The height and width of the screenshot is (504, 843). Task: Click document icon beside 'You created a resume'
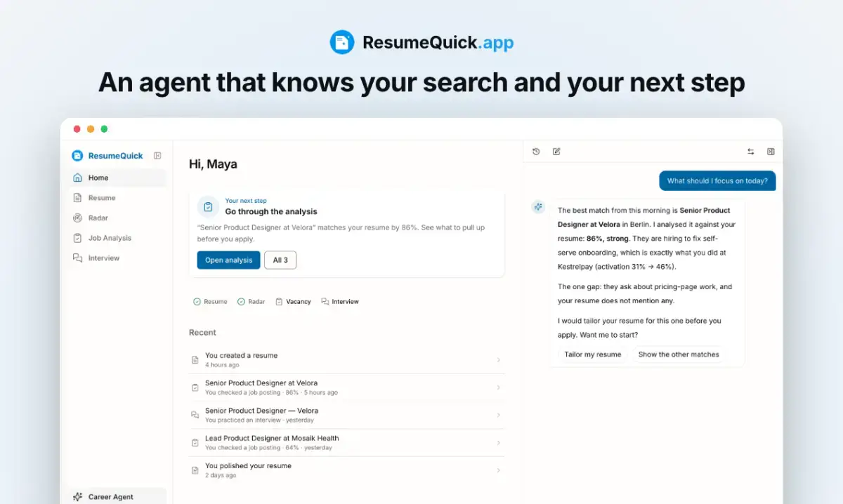[195, 360]
